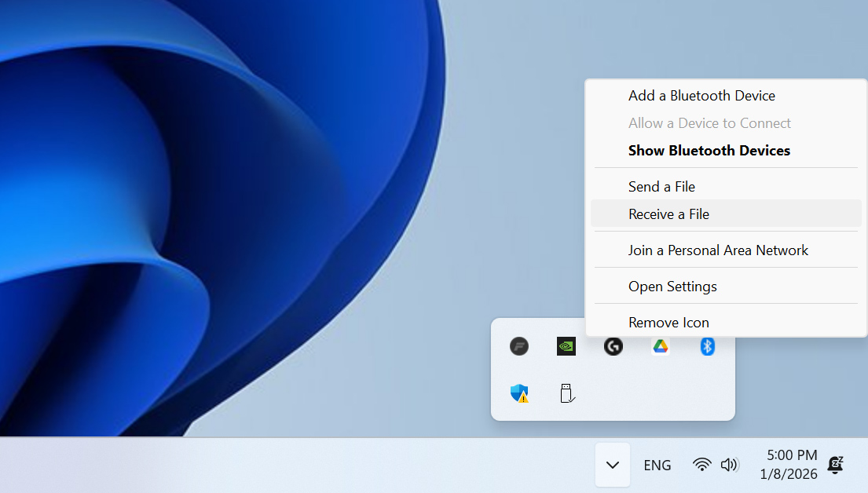
Task: Click Remove Icon in the menu
Action: 668,322
